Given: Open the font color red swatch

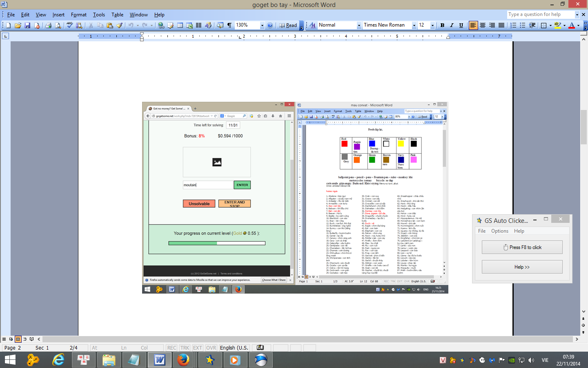Looking at the screenshot, I should point(572,25).
